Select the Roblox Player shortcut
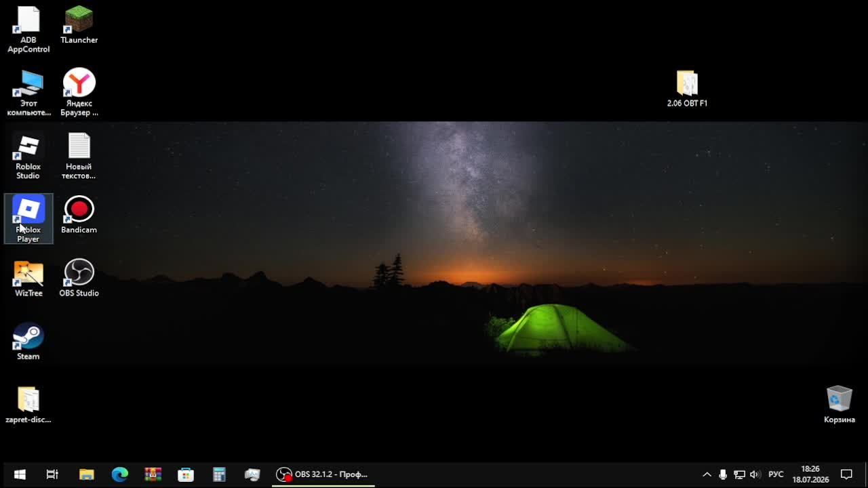 coord(28,218)
